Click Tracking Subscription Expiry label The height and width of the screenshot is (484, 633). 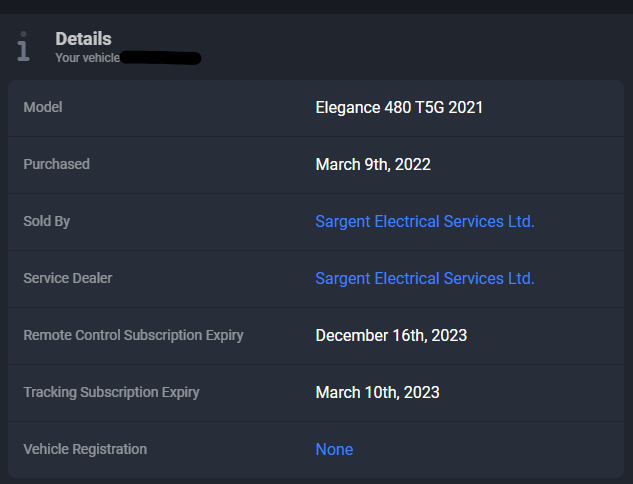[111, 392]
